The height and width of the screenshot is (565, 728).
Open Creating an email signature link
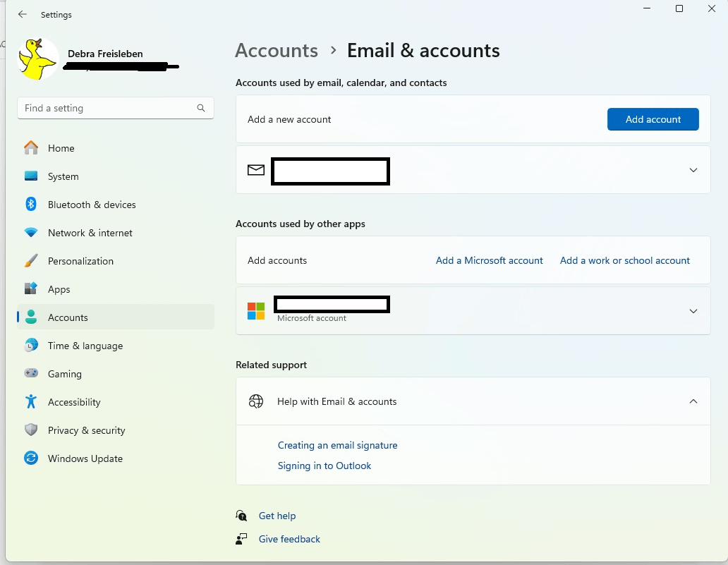337,445
